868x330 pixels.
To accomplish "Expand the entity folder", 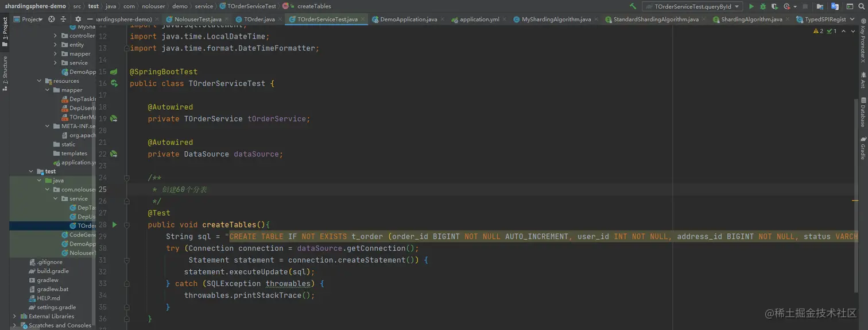I will [56, 45].
